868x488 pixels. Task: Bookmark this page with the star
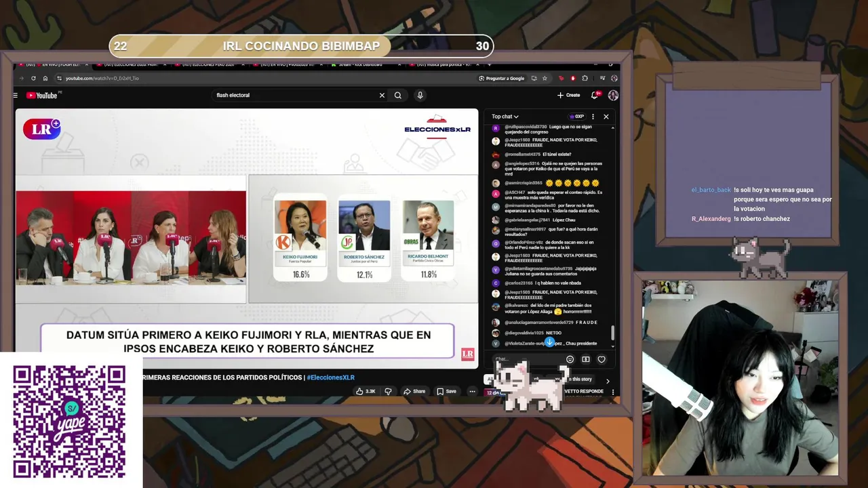click(545, 79)
